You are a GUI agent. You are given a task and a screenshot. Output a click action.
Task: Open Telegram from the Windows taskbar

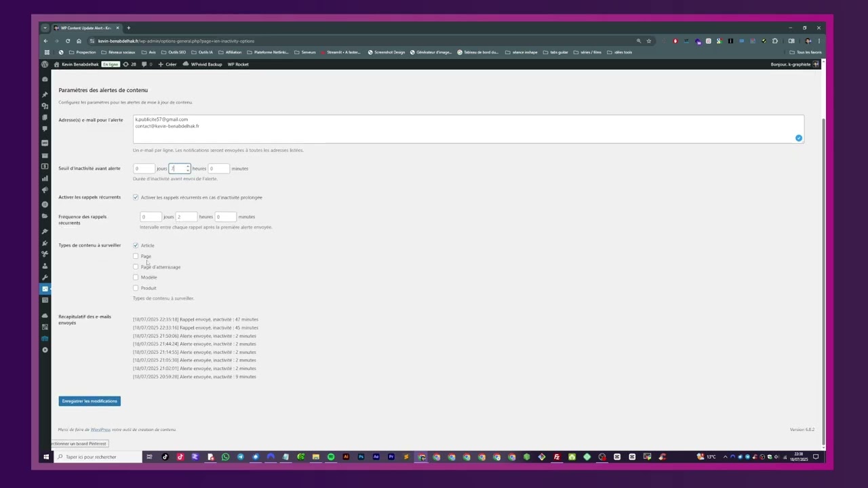(x=240, y=457)
